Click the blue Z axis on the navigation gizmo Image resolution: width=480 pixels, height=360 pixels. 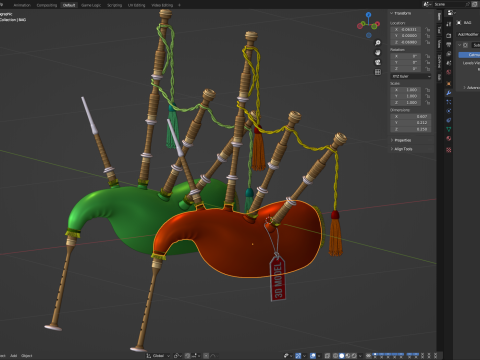[368, 15]
